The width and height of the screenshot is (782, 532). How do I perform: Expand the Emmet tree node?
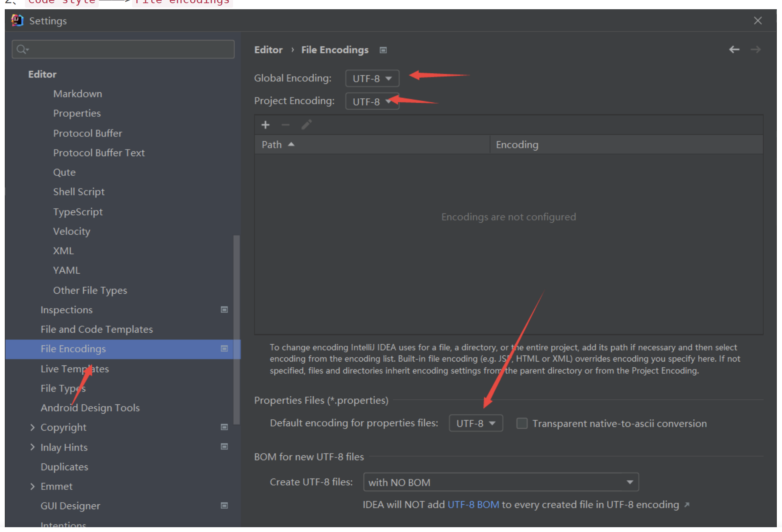pyautogui.click(x=32, y=486)
